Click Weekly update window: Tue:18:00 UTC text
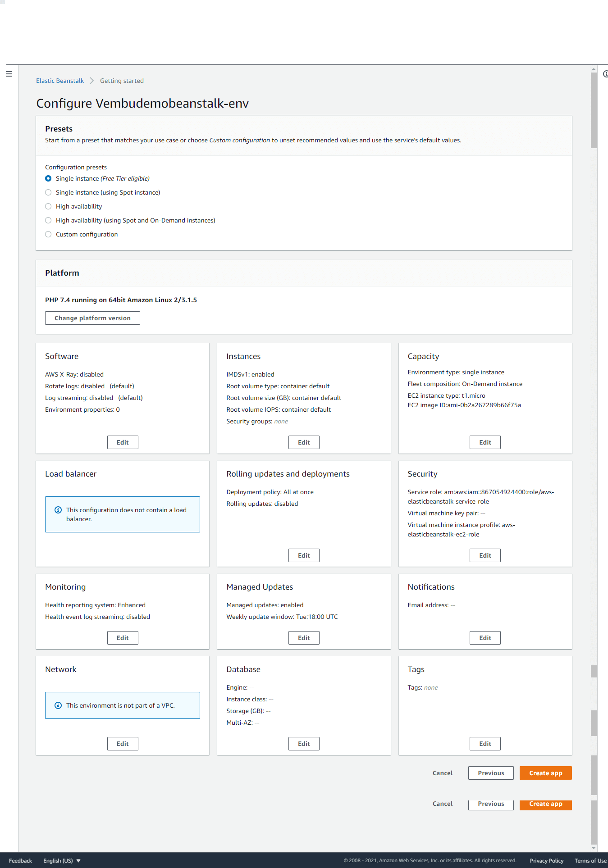 (x=282, y=617)
